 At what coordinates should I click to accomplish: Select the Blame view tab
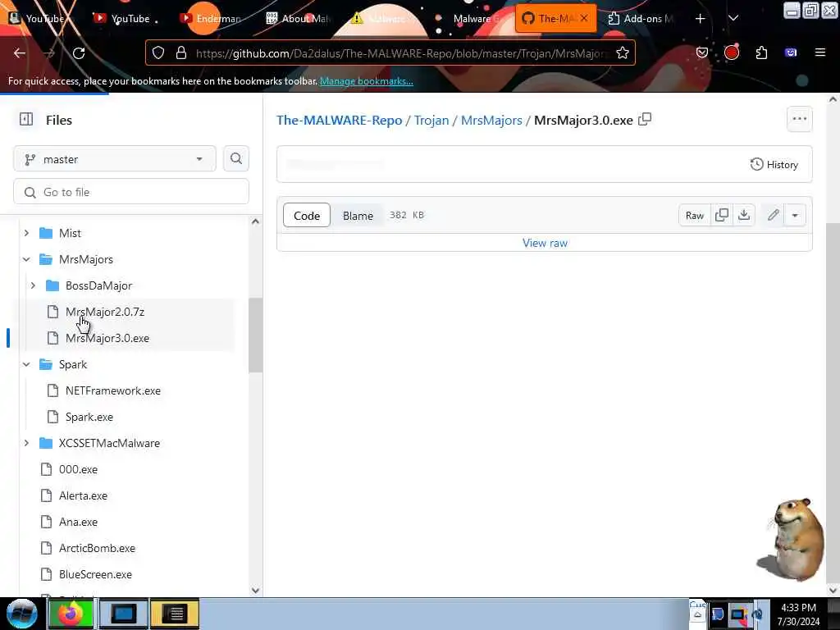coord(358,216)
